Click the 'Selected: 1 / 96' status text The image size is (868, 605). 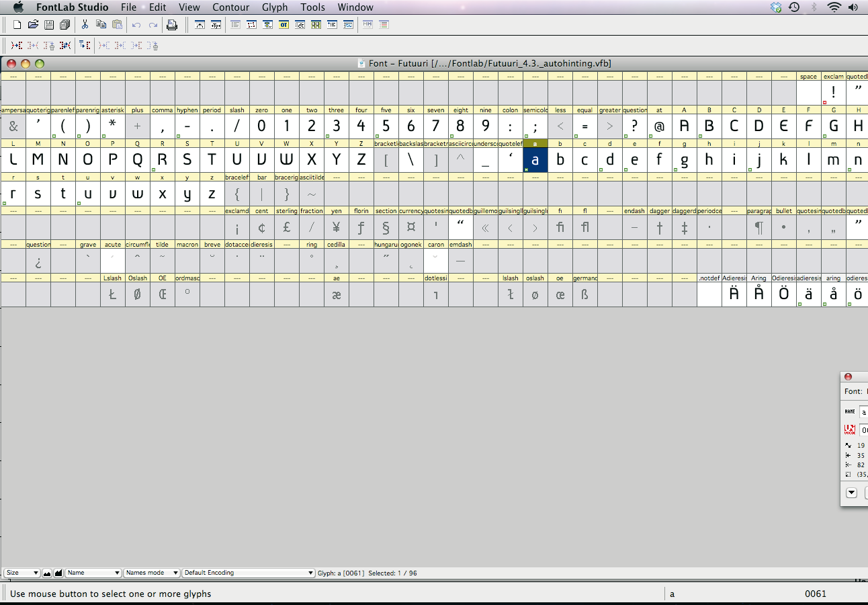pyautogui.click(x=392, y=573)
